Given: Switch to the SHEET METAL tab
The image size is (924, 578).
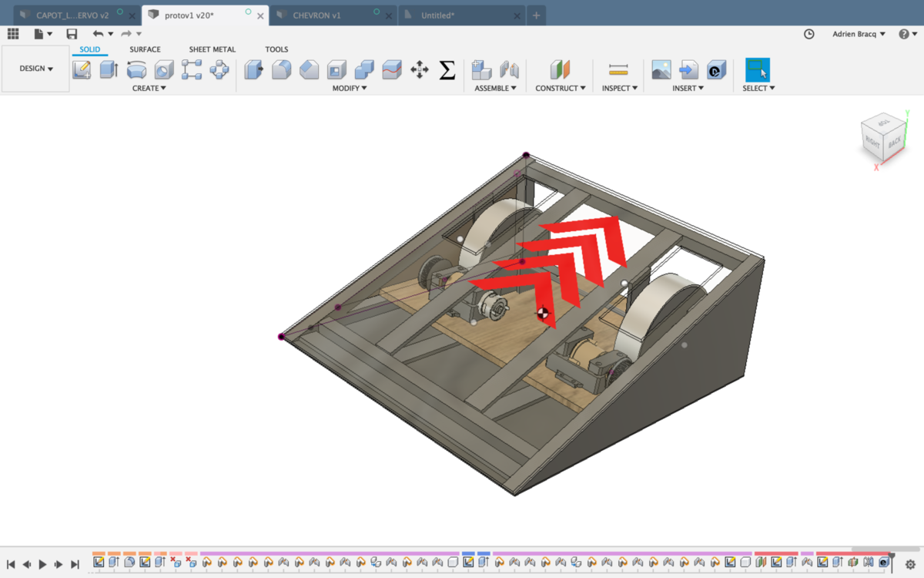Looking at the screenshot, I should (x=213, y=49).
